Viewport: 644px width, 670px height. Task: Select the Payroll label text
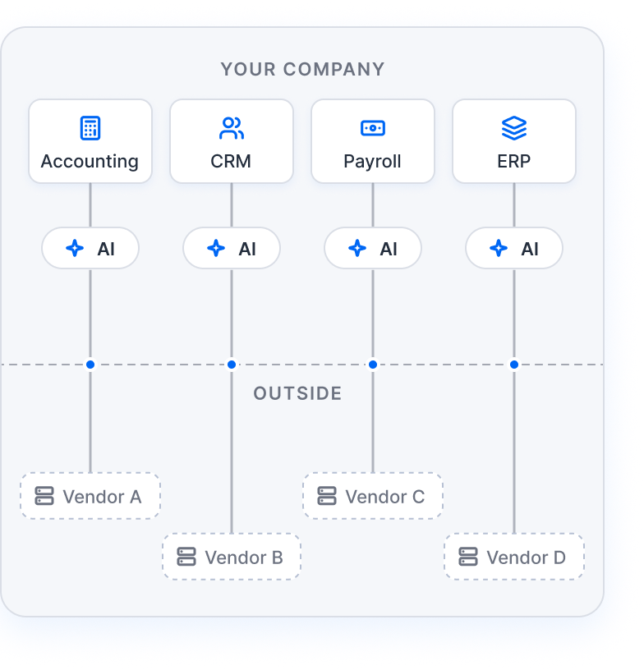(x=372, y=162)
